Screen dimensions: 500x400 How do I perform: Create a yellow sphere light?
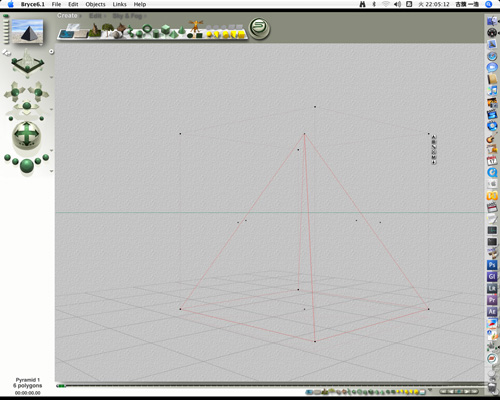point(210,34)
